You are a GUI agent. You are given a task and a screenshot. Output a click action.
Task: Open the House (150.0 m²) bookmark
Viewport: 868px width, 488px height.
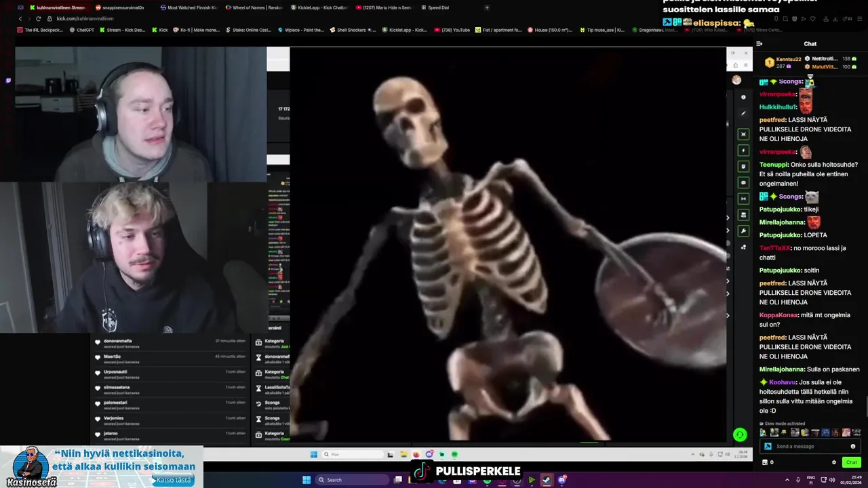pyautogui.click(x=550, y=30)
